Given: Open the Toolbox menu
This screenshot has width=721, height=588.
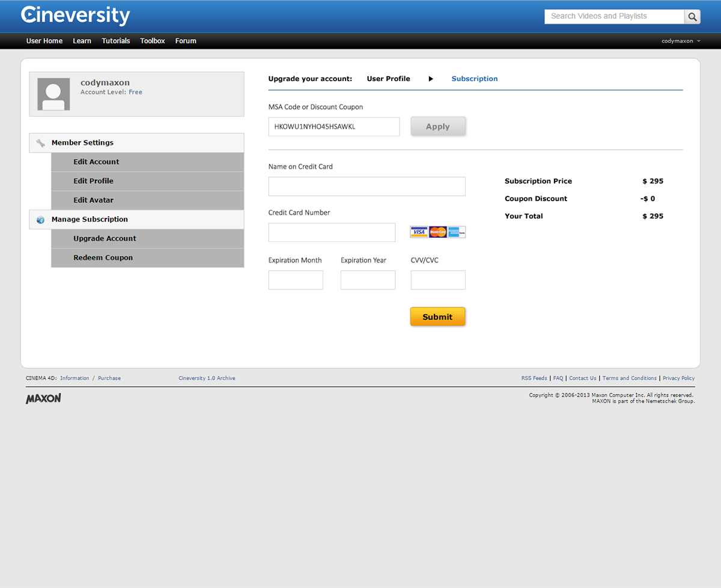Looking at the screenshot, I should [x=153, y=41].
